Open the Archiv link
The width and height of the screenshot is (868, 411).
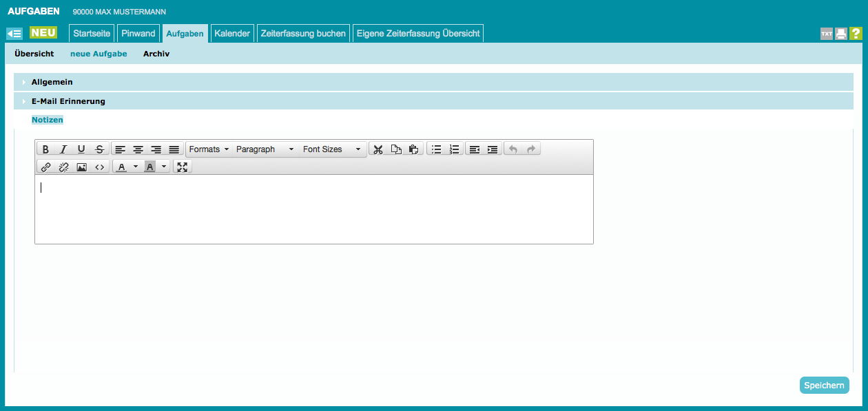click(156, 54)
